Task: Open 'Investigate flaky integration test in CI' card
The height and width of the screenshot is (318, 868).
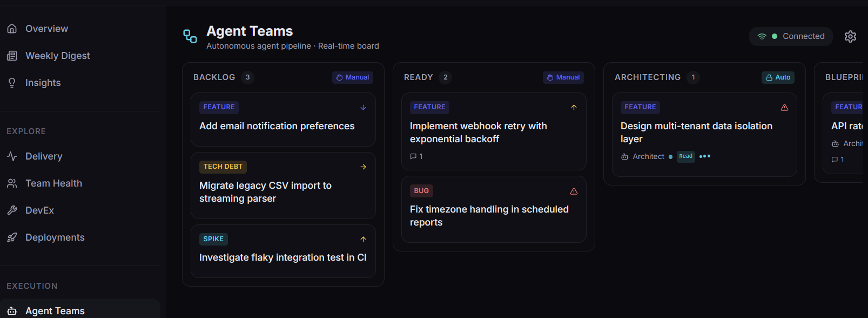Action: pos(283,251)
